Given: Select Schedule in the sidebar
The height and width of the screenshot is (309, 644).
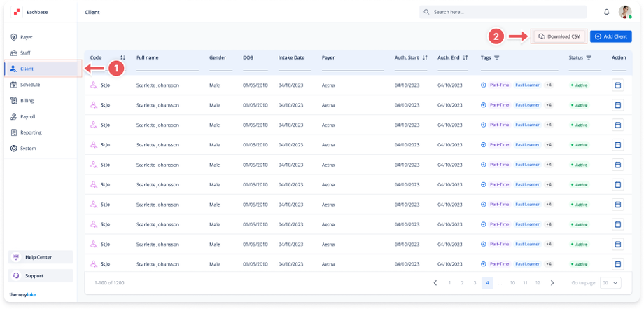Looking at the screenshot, I should pyautogui.click(x=30, y=84).
